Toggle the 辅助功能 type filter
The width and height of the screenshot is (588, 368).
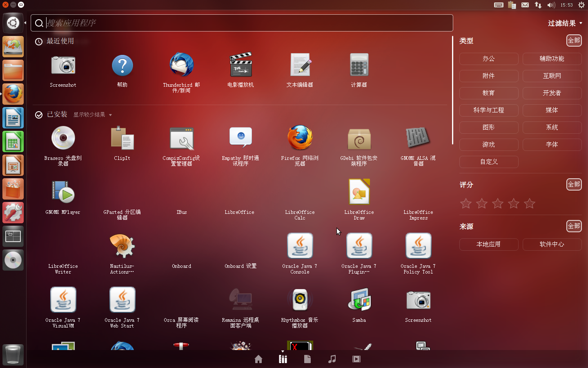pyautogui.click(x=552, y=59)
